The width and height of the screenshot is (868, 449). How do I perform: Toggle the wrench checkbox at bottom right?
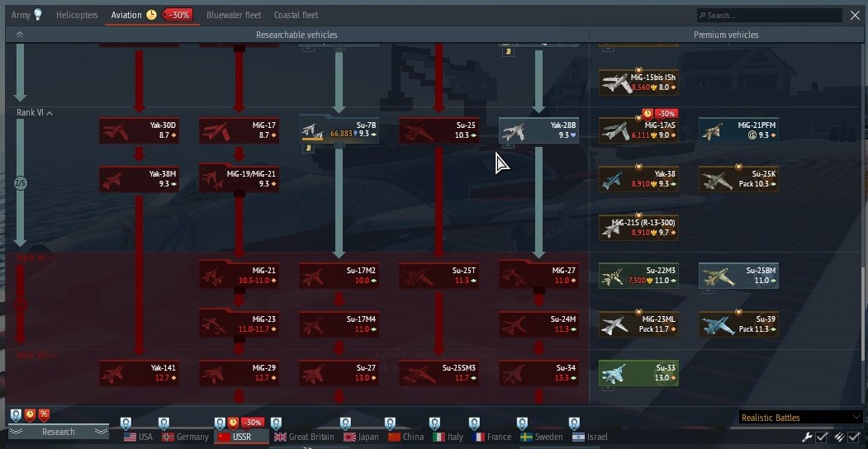pyautogui.click(x=822, y=437)
